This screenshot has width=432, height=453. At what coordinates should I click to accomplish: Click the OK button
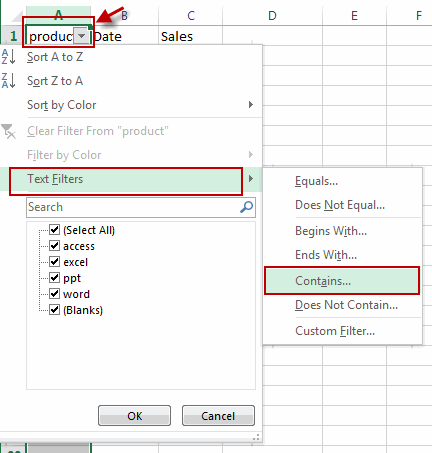click(x=135, y=416)
